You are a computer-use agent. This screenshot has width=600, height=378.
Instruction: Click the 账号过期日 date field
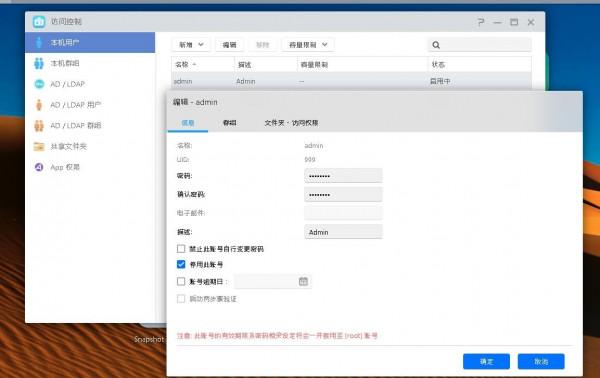click(x=272, y=282)
